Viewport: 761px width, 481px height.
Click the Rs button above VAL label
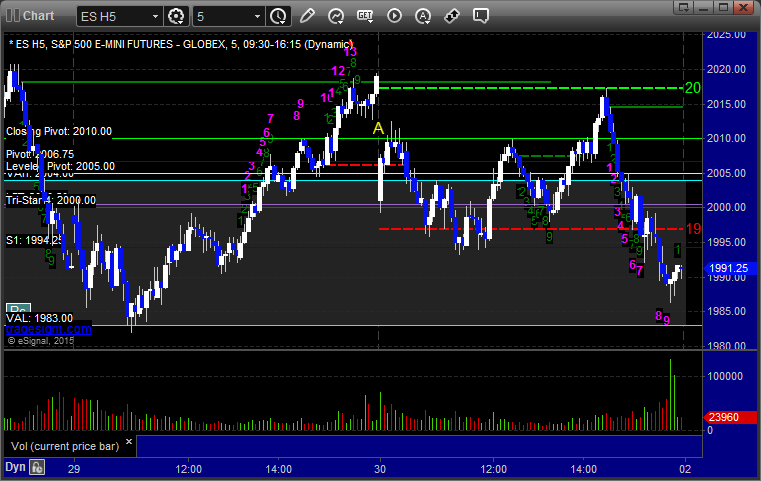(18, 309)
